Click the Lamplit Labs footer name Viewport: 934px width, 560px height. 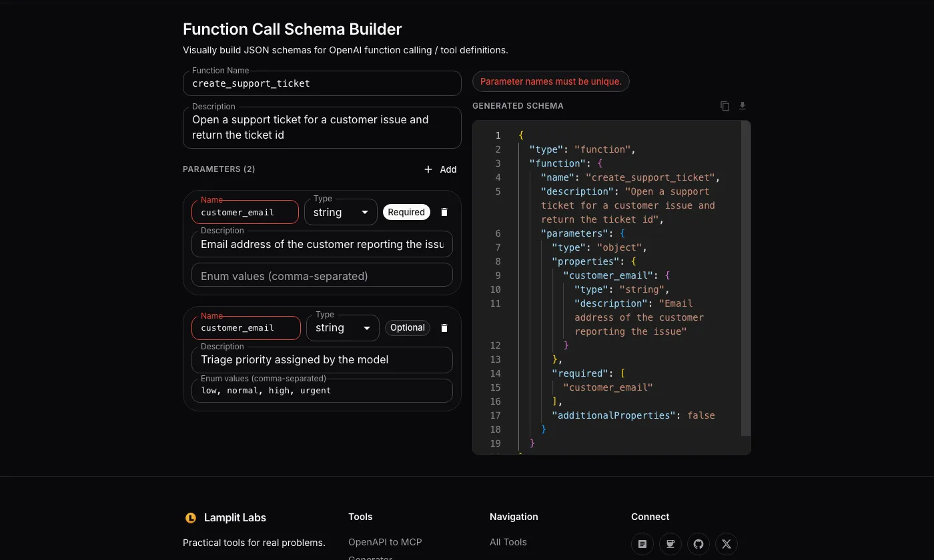tap(235, 517)
